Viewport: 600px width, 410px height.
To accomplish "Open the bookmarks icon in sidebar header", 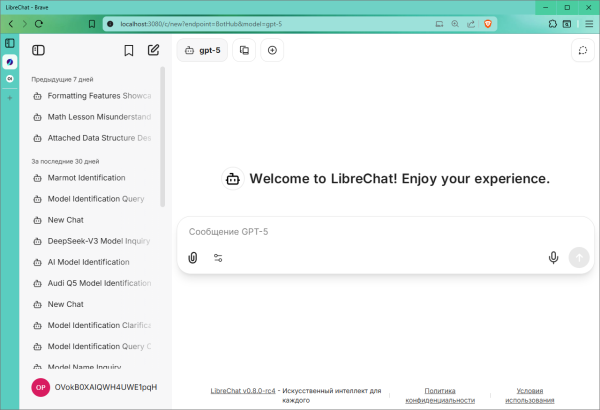I will pos(128,50).
